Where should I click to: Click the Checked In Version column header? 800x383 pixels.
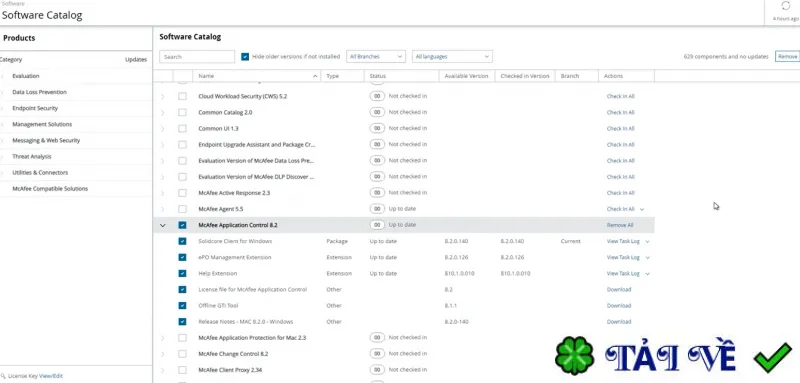pos(525,76)
